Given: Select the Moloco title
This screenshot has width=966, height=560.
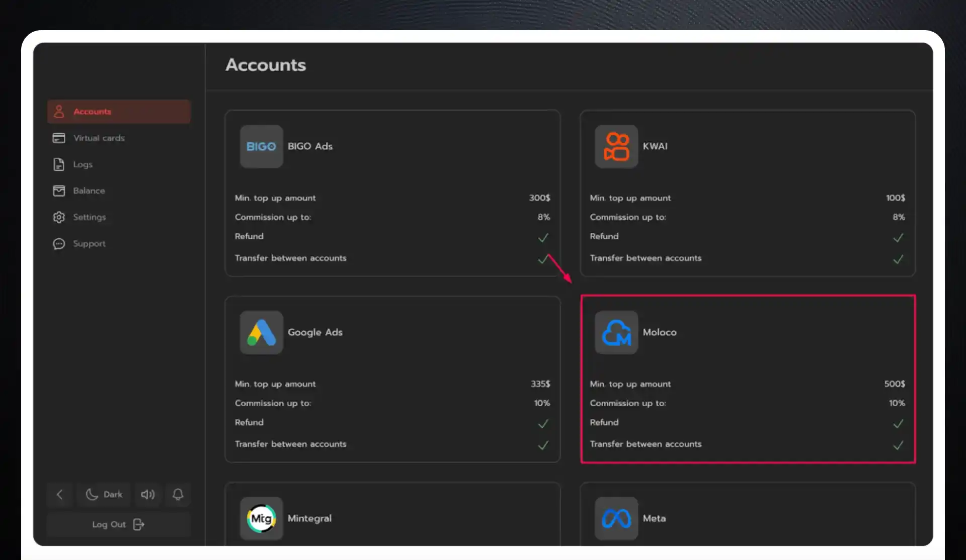Looking at the screenshot, I should pos(660,332).
